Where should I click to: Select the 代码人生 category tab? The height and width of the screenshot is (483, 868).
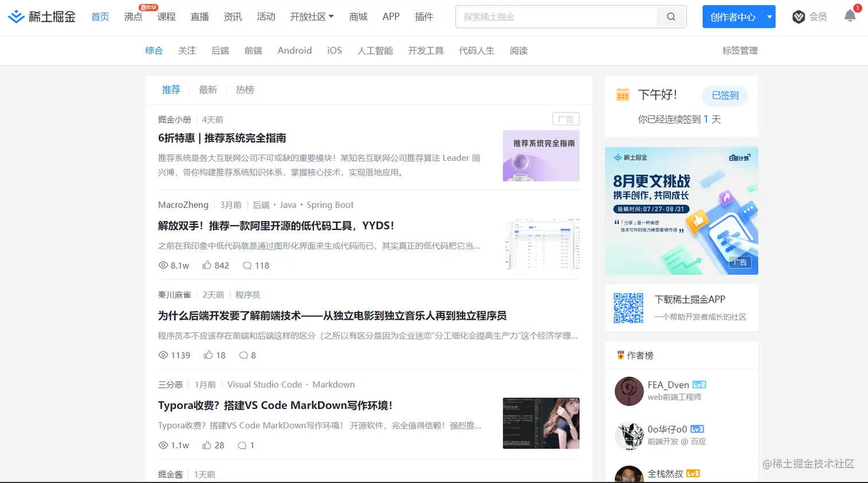tap(476, 51)
